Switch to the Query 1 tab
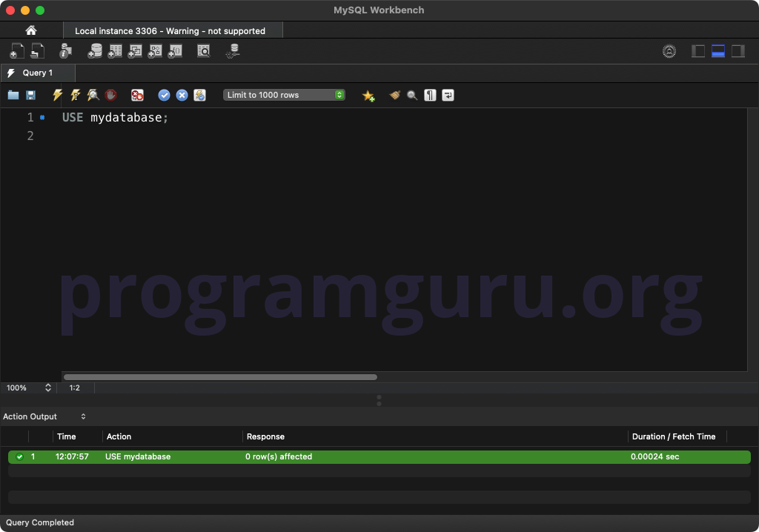The image size is (759, 532). click(37, 73)
